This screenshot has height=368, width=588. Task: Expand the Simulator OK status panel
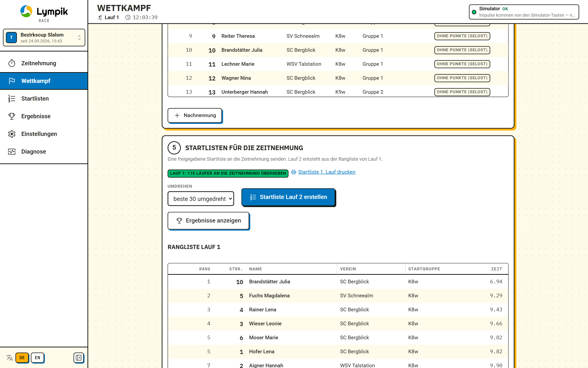coord(524,12)
